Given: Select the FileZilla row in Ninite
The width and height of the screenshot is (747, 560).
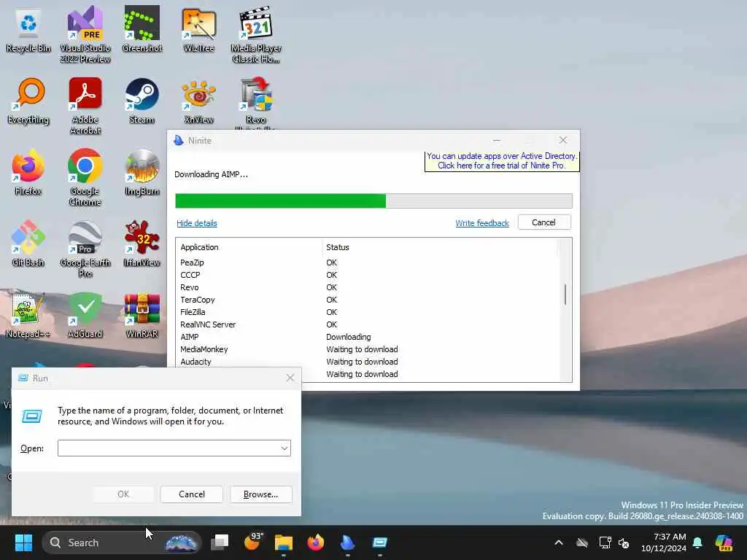Looking at the screenshot, I should click(x=367, y=312).
